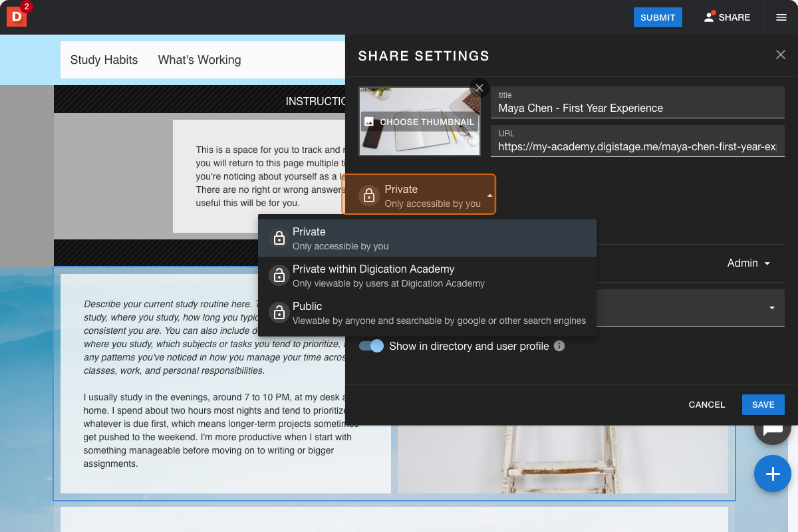Open the chat bubble icon

coord(772,430)
